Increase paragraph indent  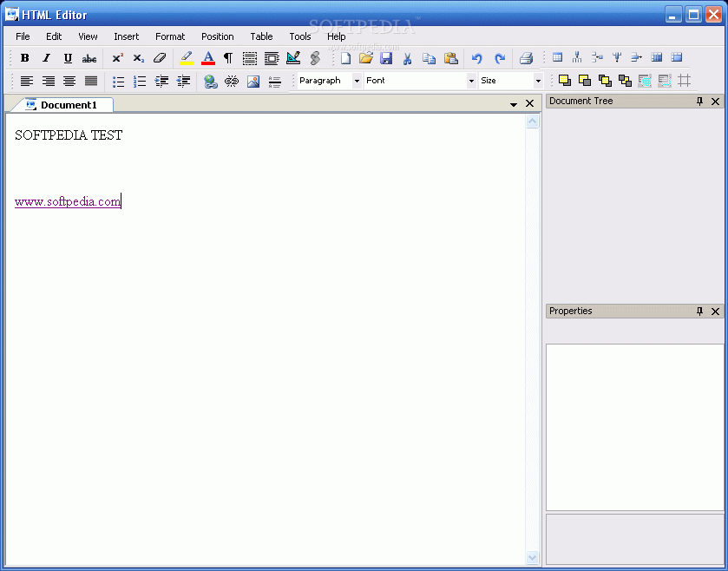(161, 82)
